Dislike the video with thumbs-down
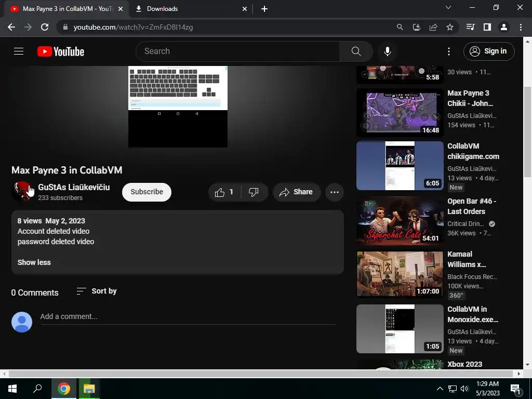This screenshot has width=532, height=399. pyautogui.click(x=254, y=192)
